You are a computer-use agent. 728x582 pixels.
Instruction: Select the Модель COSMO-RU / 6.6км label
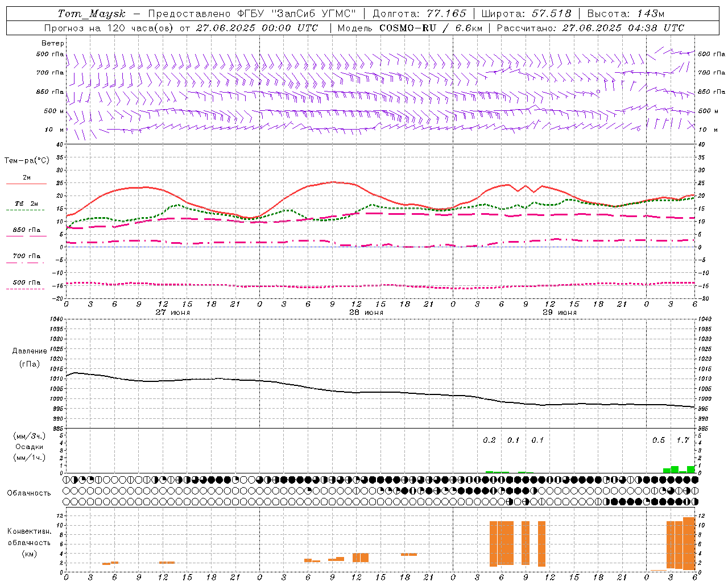pyautogui.click(x=410, y=28)
